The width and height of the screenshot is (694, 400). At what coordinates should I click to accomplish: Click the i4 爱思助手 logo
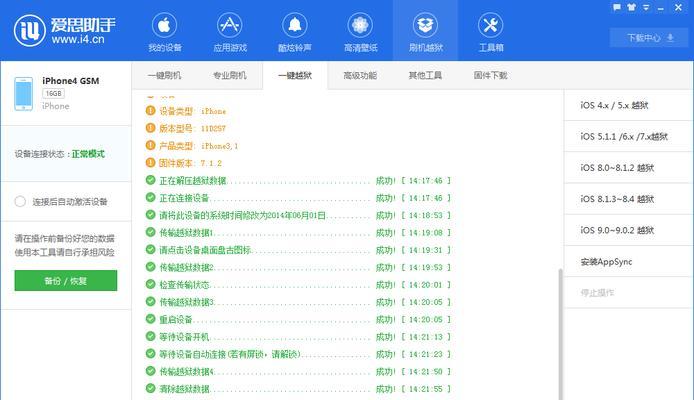[x=65, y=30]
